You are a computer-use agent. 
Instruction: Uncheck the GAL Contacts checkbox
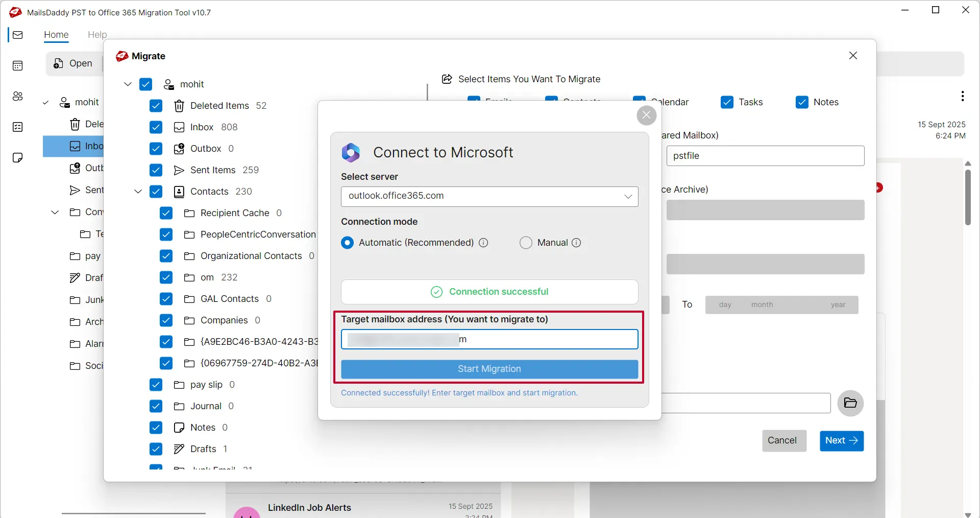click(x=166, y=299)
